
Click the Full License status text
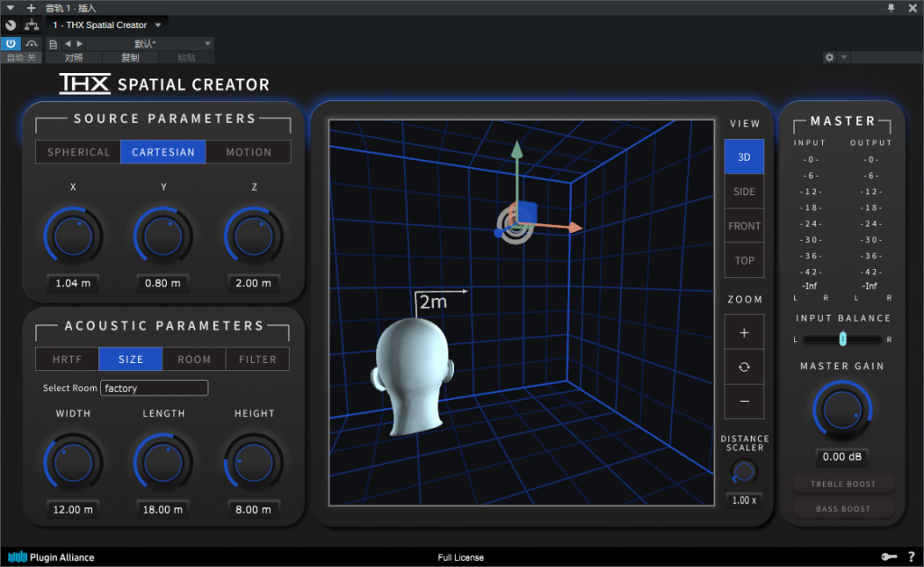point(461,558)
